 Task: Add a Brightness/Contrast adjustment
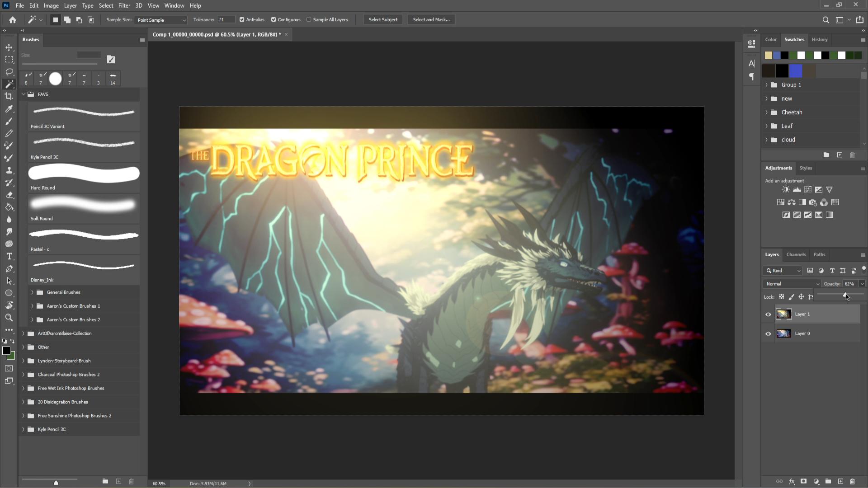pyautogui.click(x=786, y=190)
